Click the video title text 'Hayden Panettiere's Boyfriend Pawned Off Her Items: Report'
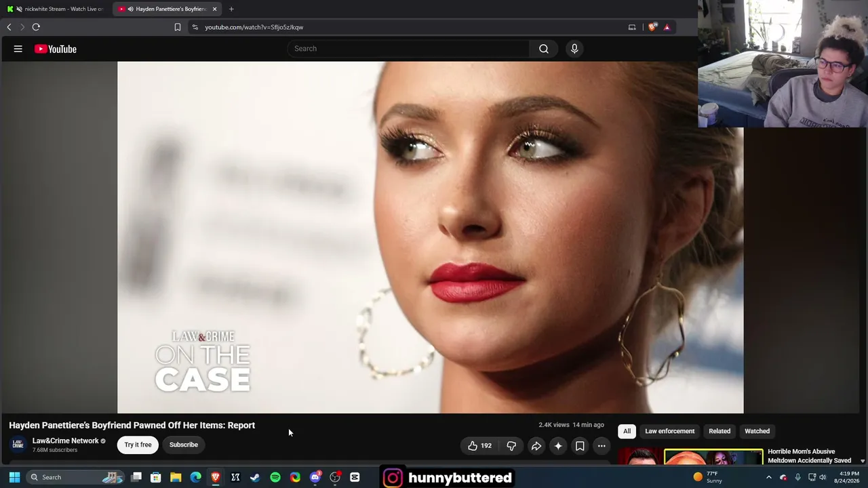The width and height of the screenshot is (868, 488). (132, 425)
